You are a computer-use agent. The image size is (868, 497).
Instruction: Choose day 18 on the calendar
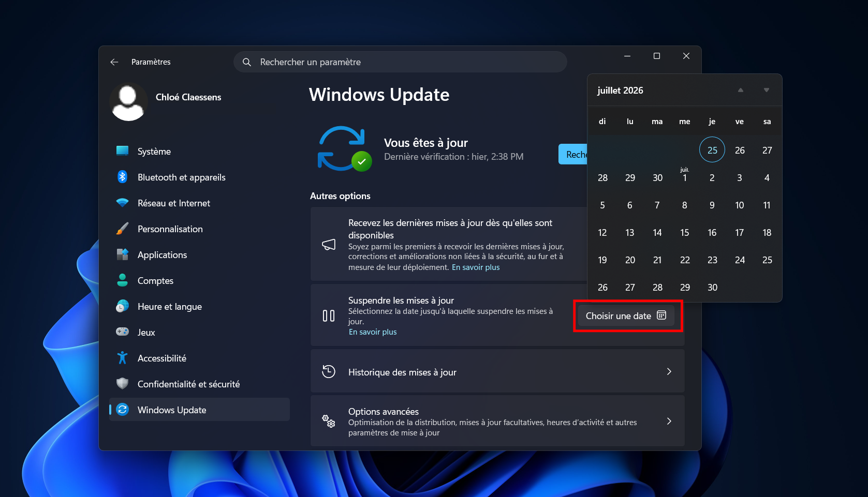[x=767, y=233]
